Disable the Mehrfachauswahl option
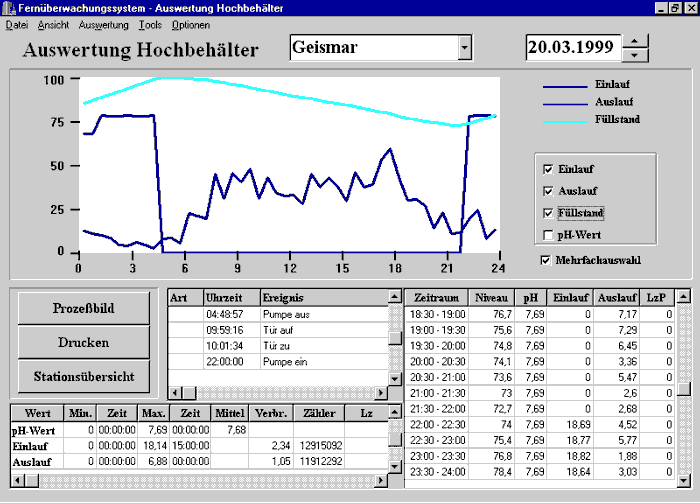The width and height of the screenshot is (700, 504). pyautogui.click(x=545, y=261)
